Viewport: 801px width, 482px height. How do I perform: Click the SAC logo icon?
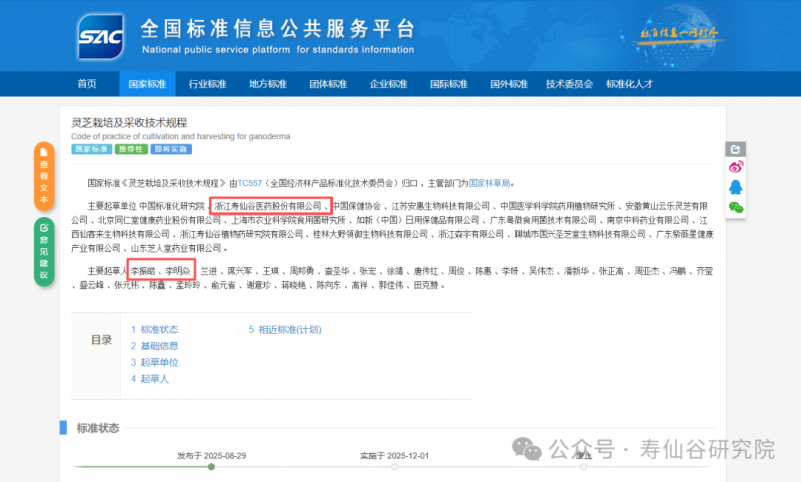(x=101, y=37)
